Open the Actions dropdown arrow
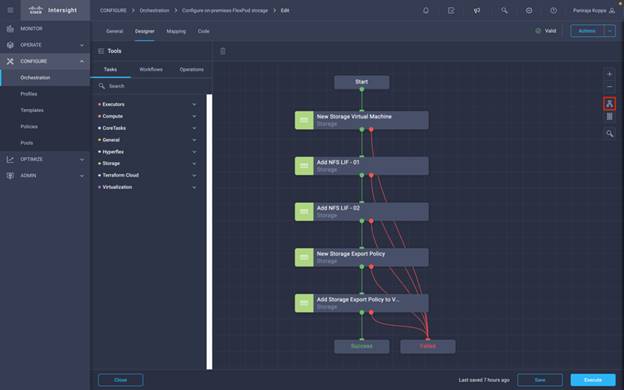624x390 pixels. pos(610,31)
